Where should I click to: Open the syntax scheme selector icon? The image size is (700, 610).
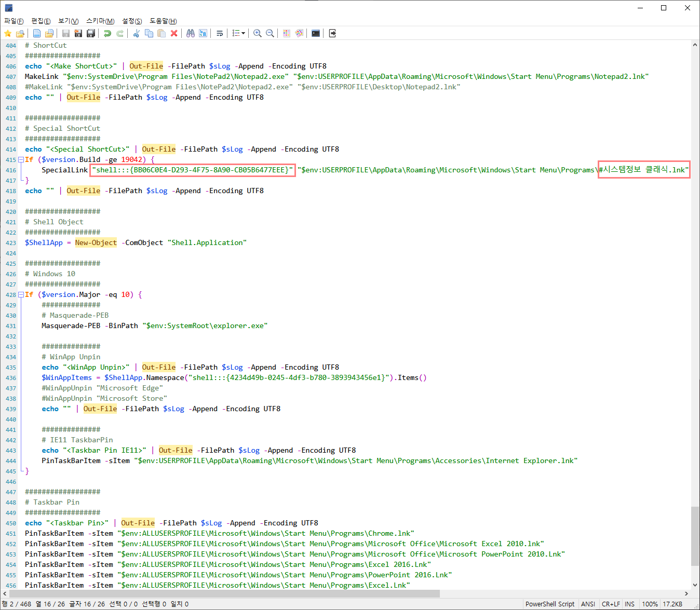287,33
